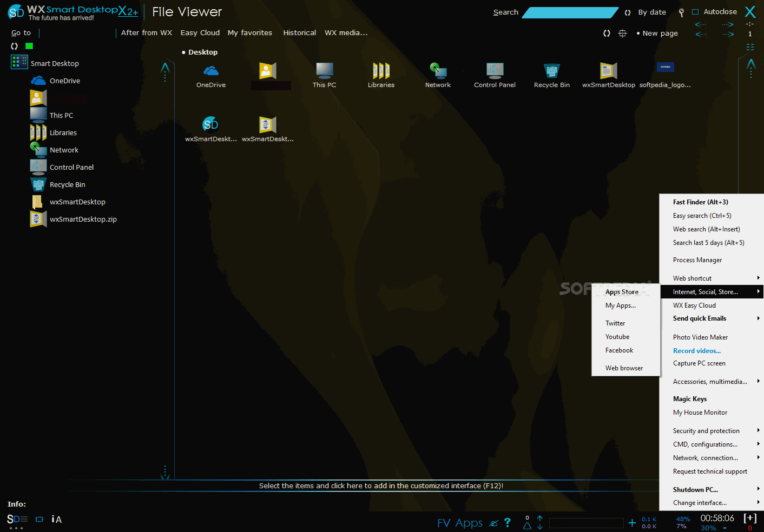Select Process Manager menu entry
The width and height of the screenshot is (764, 532).
[712, 260]
